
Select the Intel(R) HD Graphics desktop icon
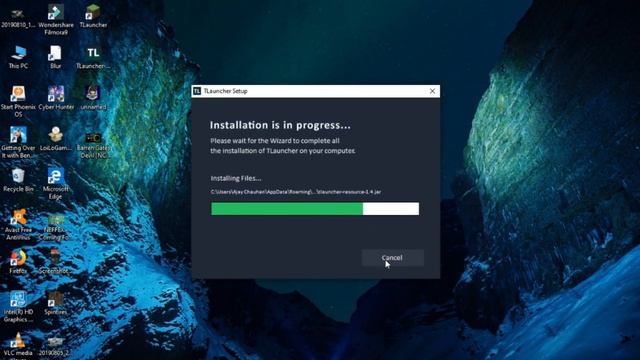(18, 307)
